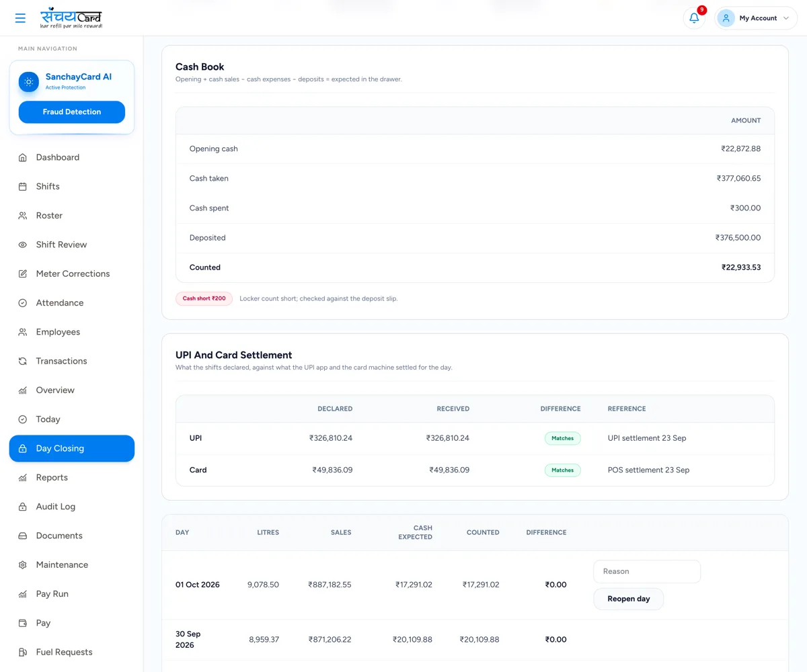The height and width of the screenshot is (672, 807).
Task: Click the My Account avatar icon
Action: click(726, 18)
